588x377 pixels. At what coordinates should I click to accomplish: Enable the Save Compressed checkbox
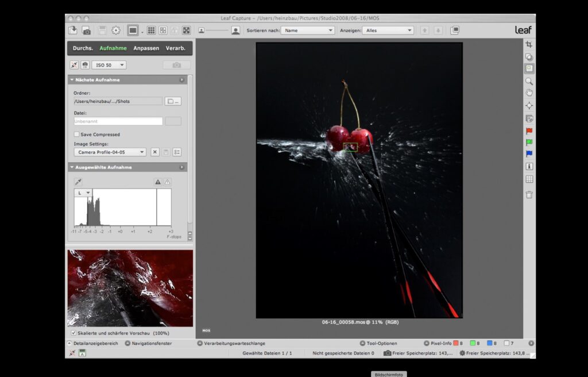coord(77,134)
